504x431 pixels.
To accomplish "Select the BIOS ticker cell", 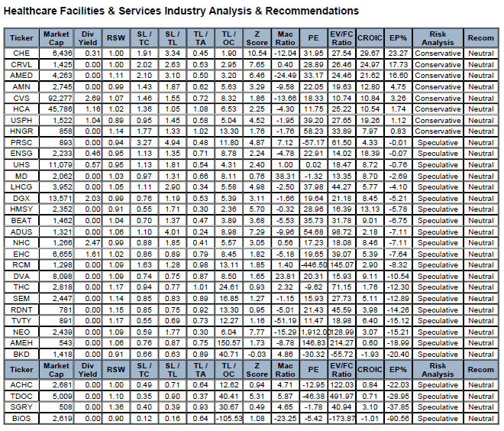I will tap(21, 419).
